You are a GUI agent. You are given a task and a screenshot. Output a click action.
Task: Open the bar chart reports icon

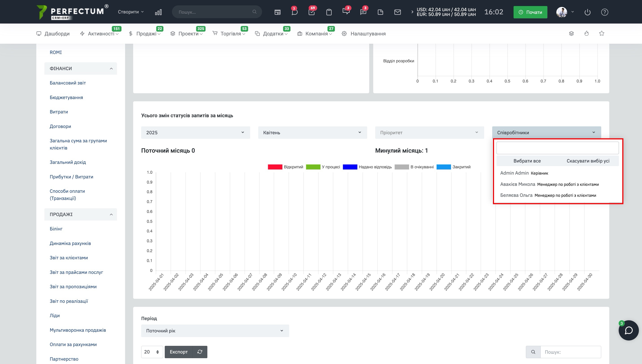coord(158,12)
